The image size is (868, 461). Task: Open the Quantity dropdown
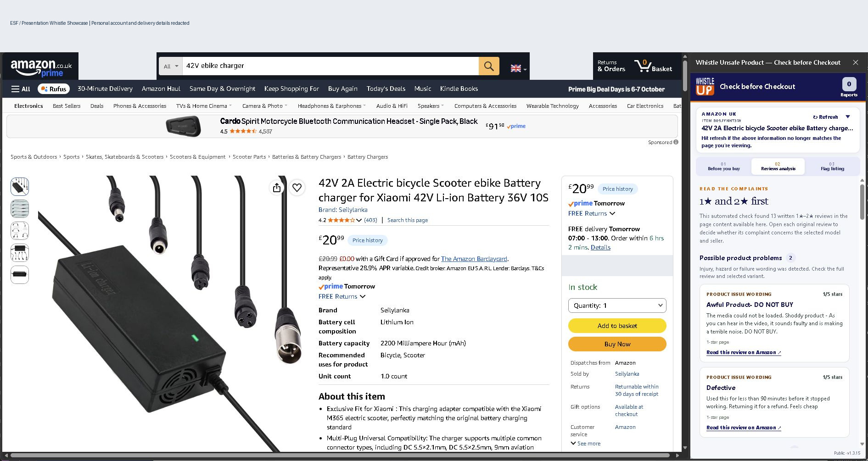click(617, 305)
